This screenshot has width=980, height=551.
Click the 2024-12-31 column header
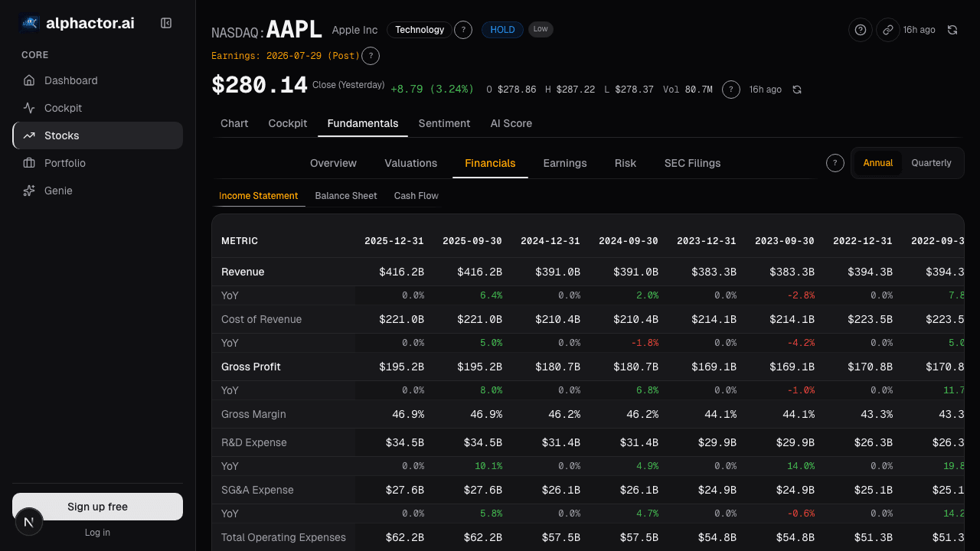(550, 241)
